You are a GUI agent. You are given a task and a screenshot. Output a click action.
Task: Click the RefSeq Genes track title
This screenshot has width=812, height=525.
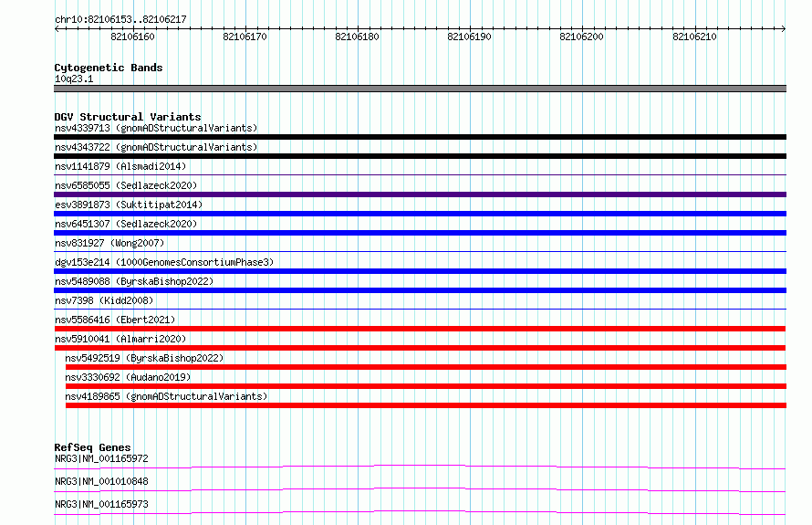click(x=92, y=447)
